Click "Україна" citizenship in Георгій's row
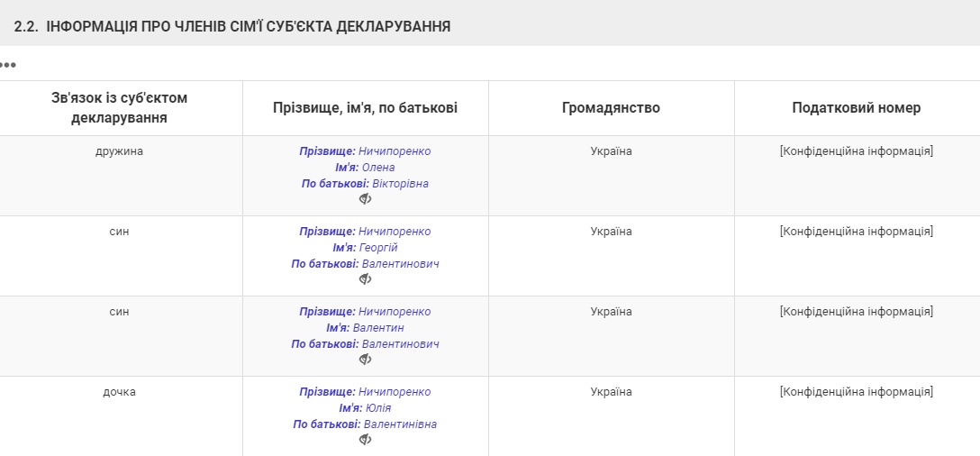Screen dimensions: 980x456 tap(611, 232)
